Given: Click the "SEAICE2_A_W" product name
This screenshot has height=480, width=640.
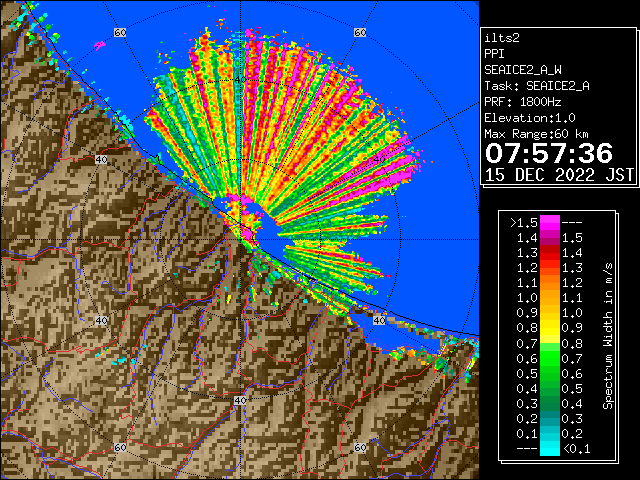Looking at the screenshot, I should coord(523,70).
